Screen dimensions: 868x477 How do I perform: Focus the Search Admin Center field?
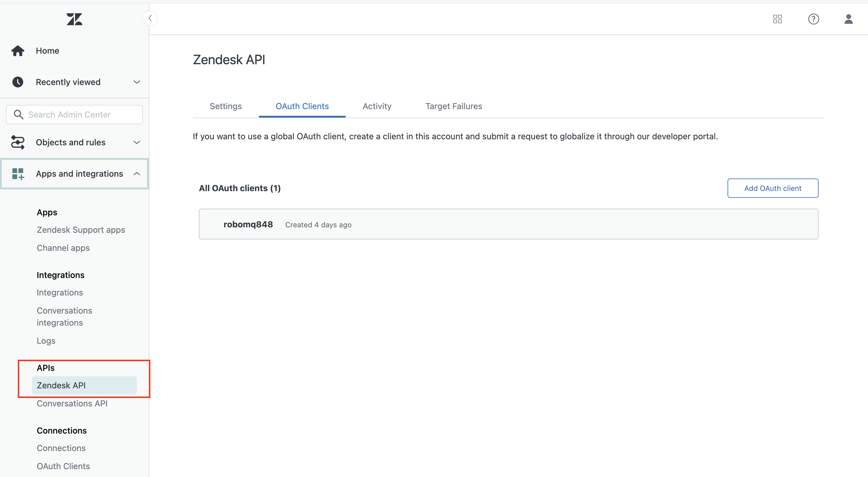pyautogui.click(x=74, y=115)
